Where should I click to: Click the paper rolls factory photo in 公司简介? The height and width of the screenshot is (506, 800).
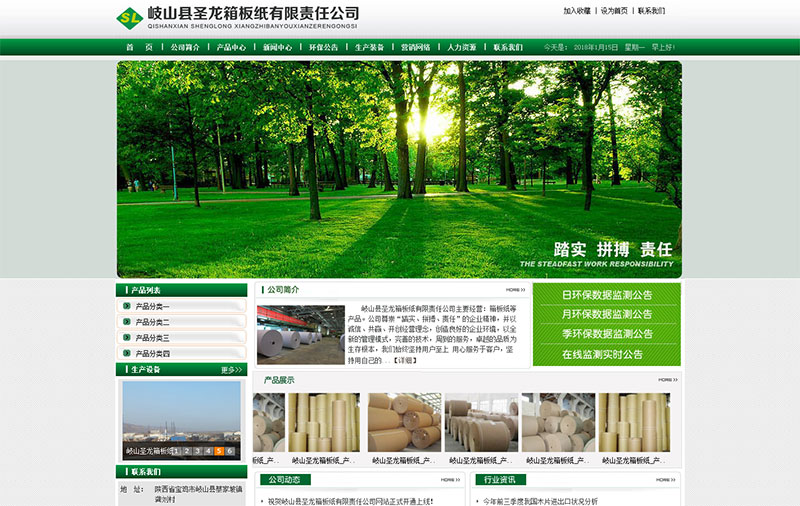click(x=301, y=335)
